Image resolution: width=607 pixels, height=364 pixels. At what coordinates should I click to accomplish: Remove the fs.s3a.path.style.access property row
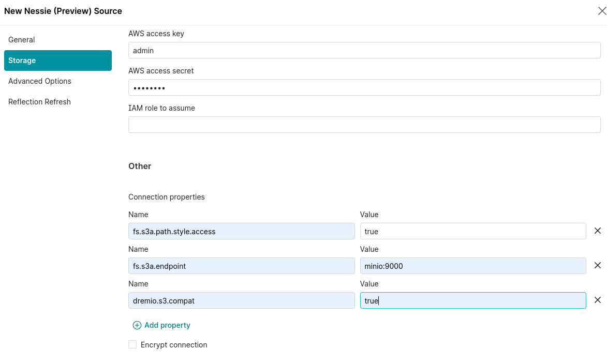598,231
